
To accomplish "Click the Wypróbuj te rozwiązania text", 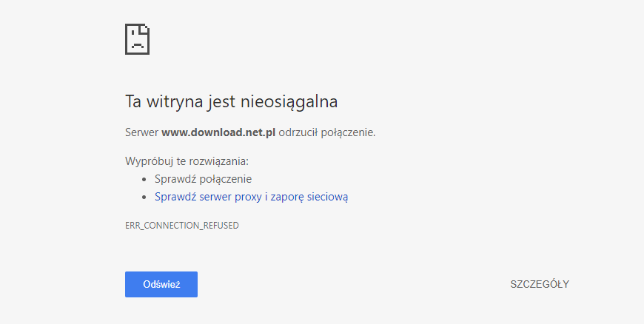I will pyautogui.click(x=187, y=161).
